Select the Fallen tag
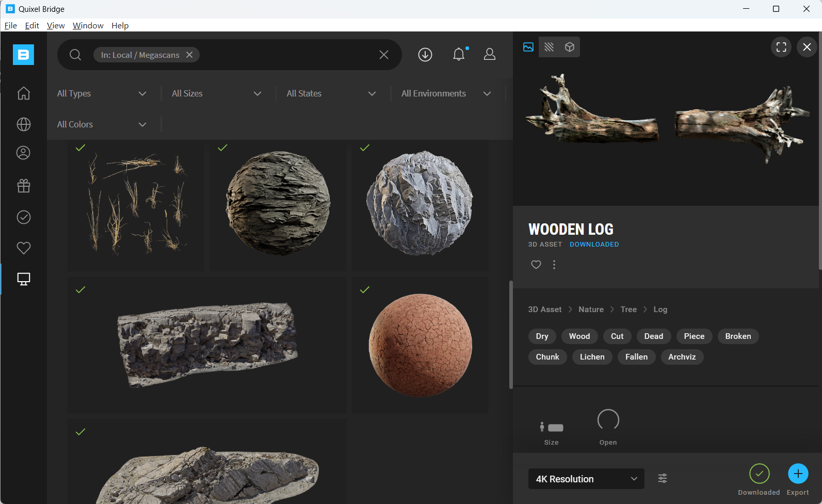Viewport: 822px width, 504px height. 636,357
